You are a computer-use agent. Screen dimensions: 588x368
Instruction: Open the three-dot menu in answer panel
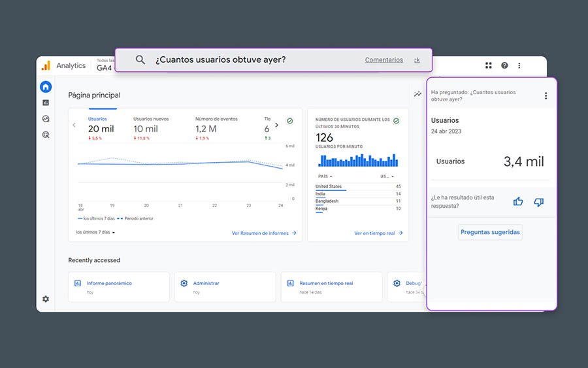(x=546, y=96)
